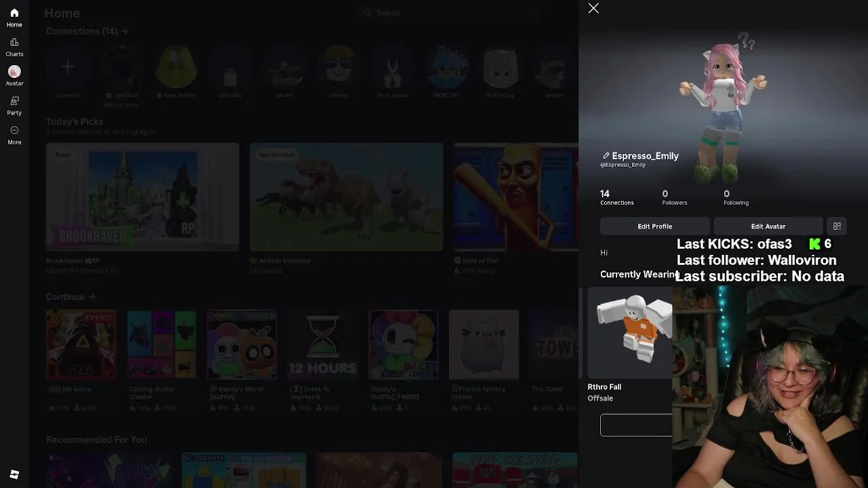Open the MERCURY connection avatar
The height and width of the screenshot is (488, 868).
point(447,66)
